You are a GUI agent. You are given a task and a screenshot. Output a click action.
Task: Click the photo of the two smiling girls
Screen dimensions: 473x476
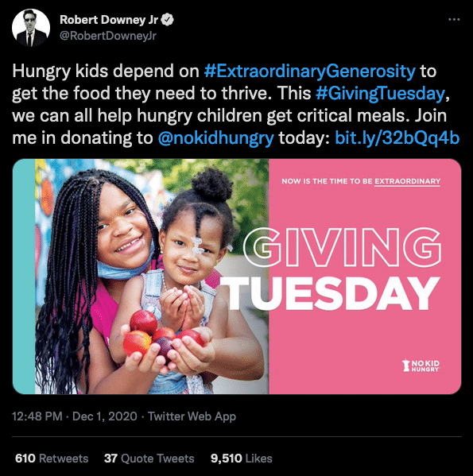pyautogui.click(x=152, y=277)
